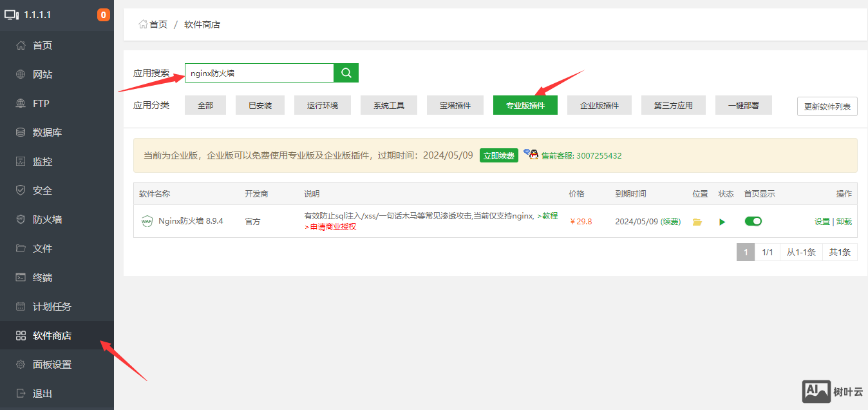
Task: Click the green search magnifier button
Action: point(346,73)
